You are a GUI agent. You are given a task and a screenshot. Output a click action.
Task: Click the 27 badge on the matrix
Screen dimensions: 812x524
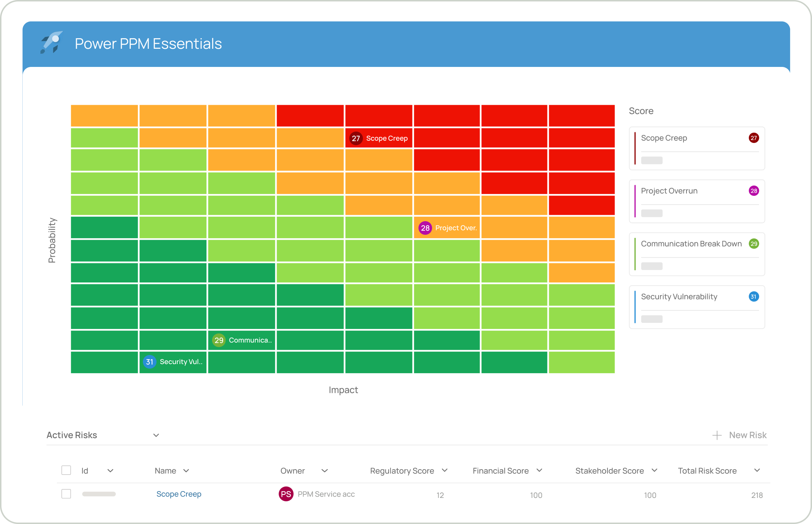[x=356, y=138]
